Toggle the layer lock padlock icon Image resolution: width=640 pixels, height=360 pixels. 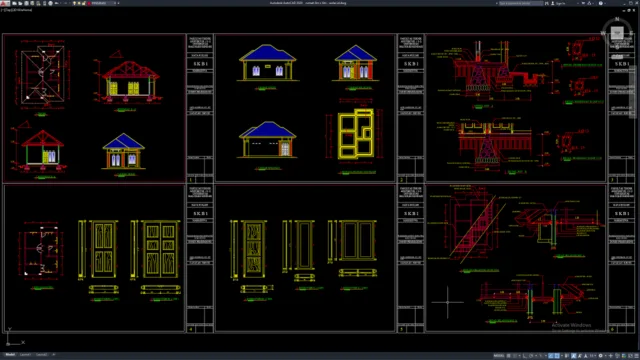tap(83, 3)
